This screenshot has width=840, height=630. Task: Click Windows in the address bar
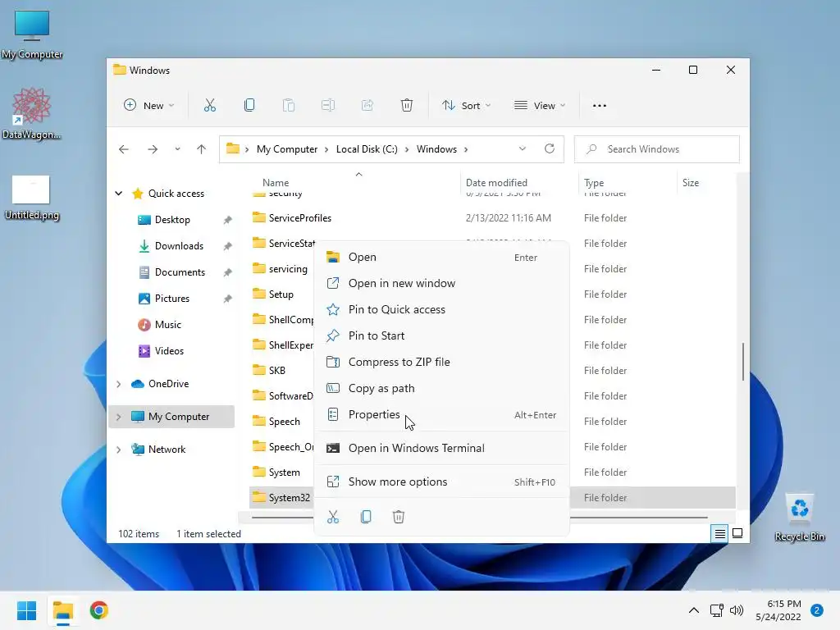point(436,149)
